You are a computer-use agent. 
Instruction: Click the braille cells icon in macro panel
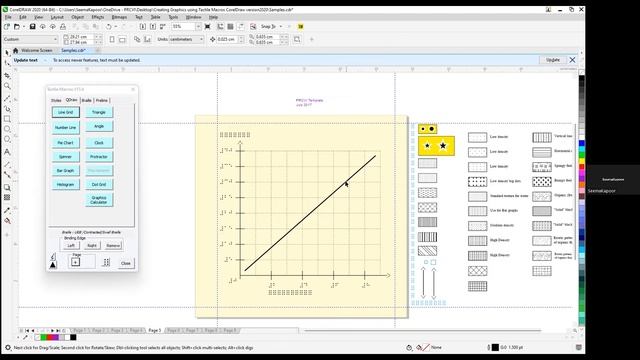pyautogui.click(x=106, y=262)
